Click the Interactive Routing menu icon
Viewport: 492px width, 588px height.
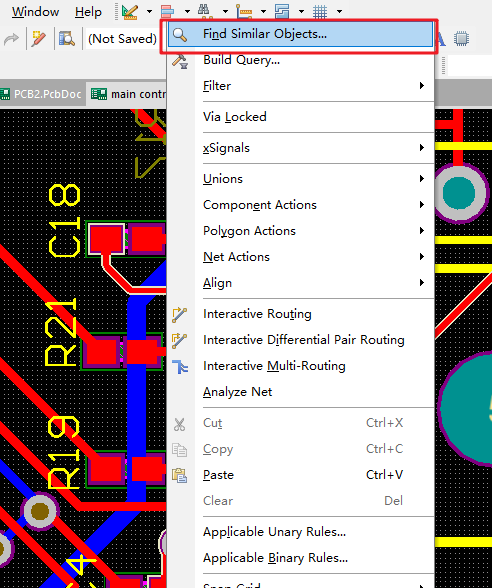[x=180, y=315]
